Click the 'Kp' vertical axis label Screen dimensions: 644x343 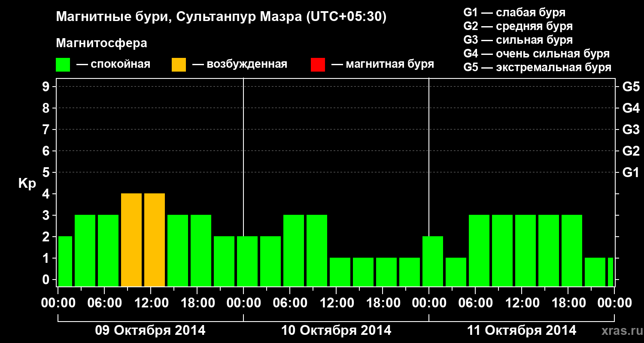[27, 184]
